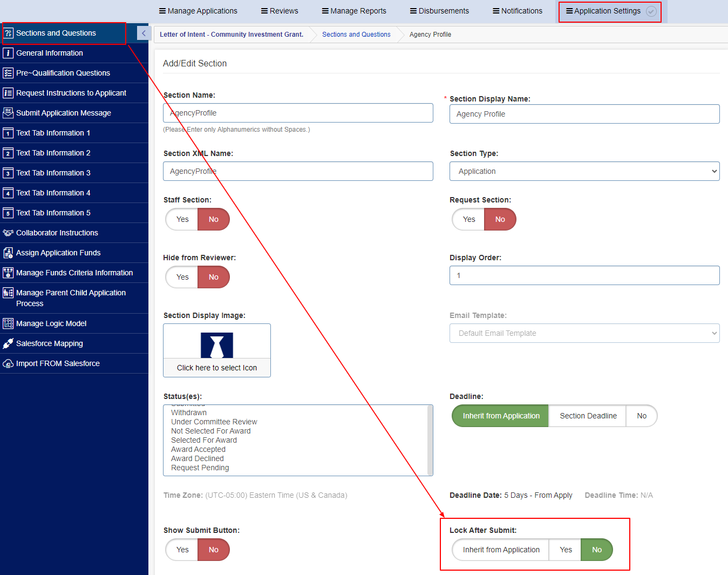Click the Text Tab Information 2 icon

tap(8, 153)
